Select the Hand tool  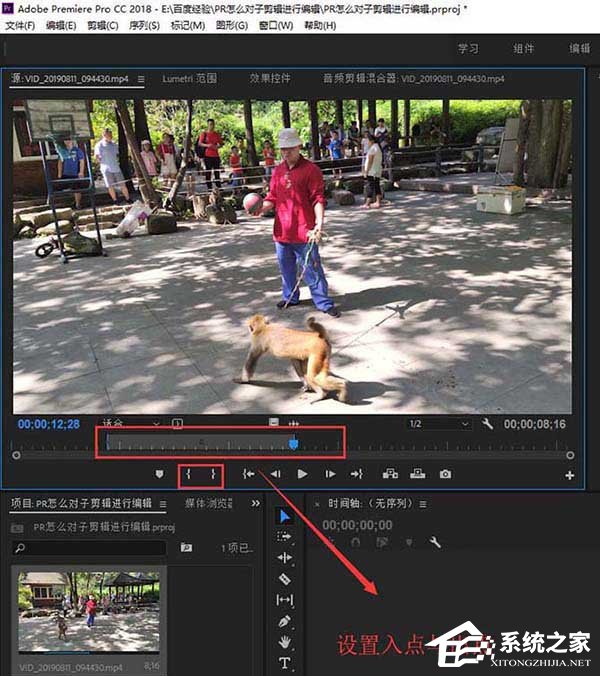[284, 642]
